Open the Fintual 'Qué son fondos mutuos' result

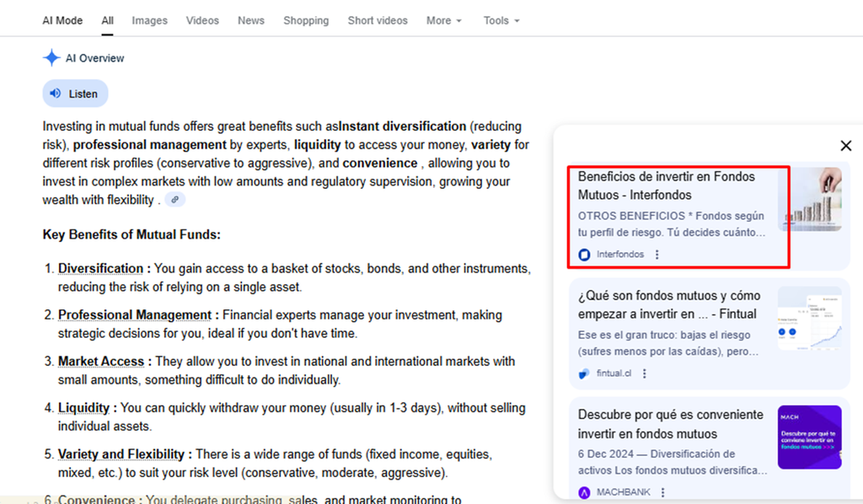[x=669, y=305]
